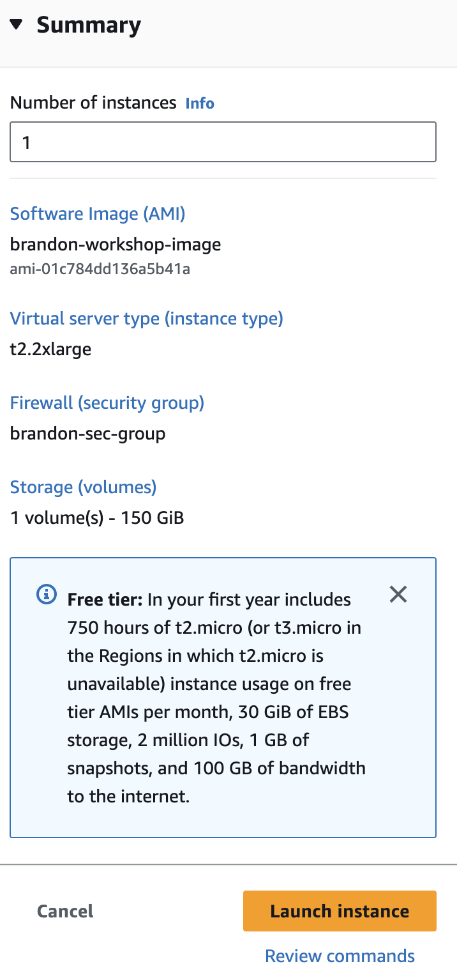Click the AMI ID ami-01c784dd136a5b41a
Screen dimensions: 457x980
[x=100, y=269]
